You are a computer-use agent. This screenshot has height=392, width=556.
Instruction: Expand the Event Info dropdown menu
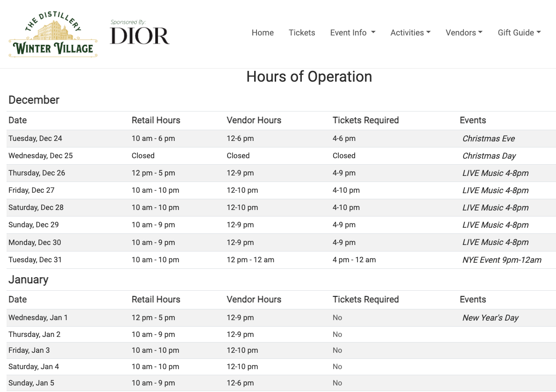(x=352, y=33)
